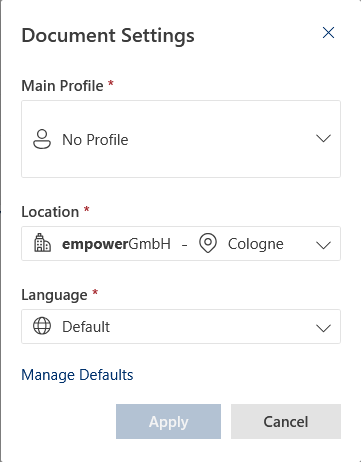Click the Cancel button

(x=286, y=421)
